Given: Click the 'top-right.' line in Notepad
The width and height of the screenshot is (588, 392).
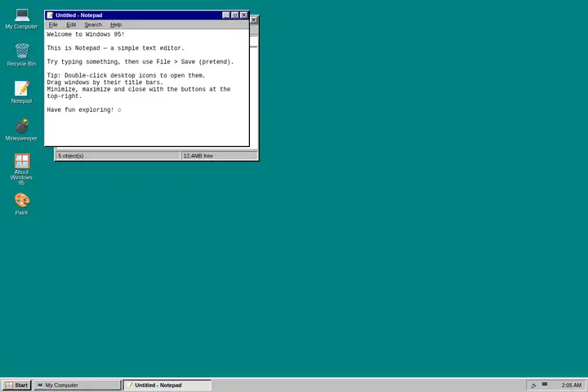Looking at the screenshot, I should tap(65, 96).
